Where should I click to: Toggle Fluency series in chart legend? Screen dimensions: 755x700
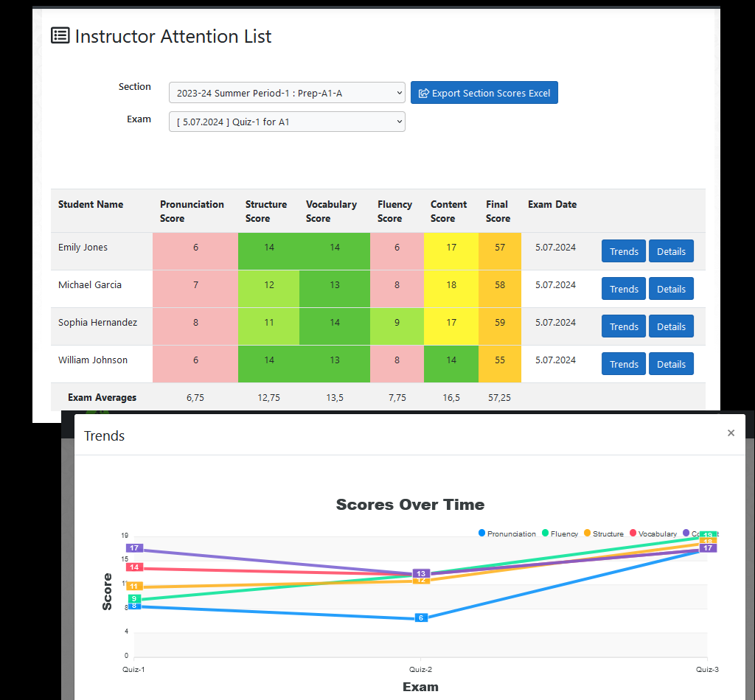click(x=560, y=533)
